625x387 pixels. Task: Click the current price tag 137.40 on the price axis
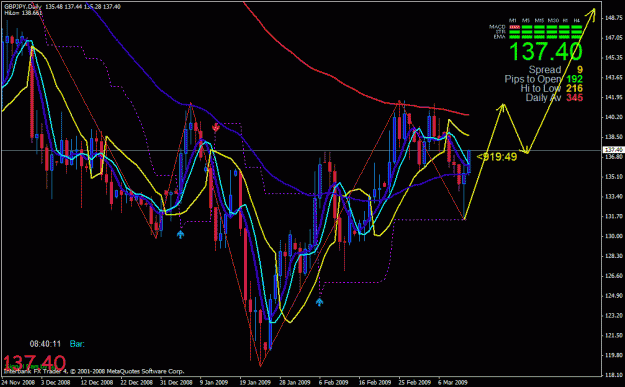(x=614, y=150)
